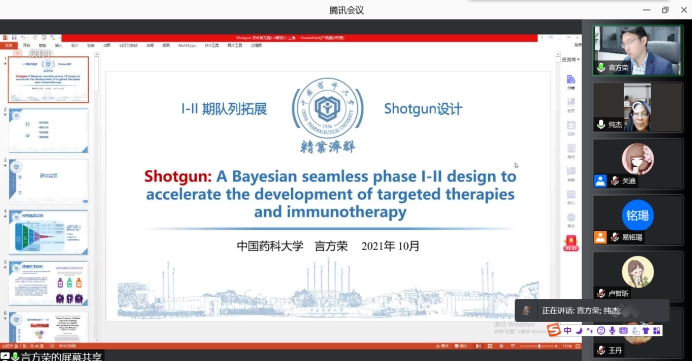The height and width of the screenshot is (361, 692).
Task: Select 言方荣's video tile
Action: tap(638, 50)
